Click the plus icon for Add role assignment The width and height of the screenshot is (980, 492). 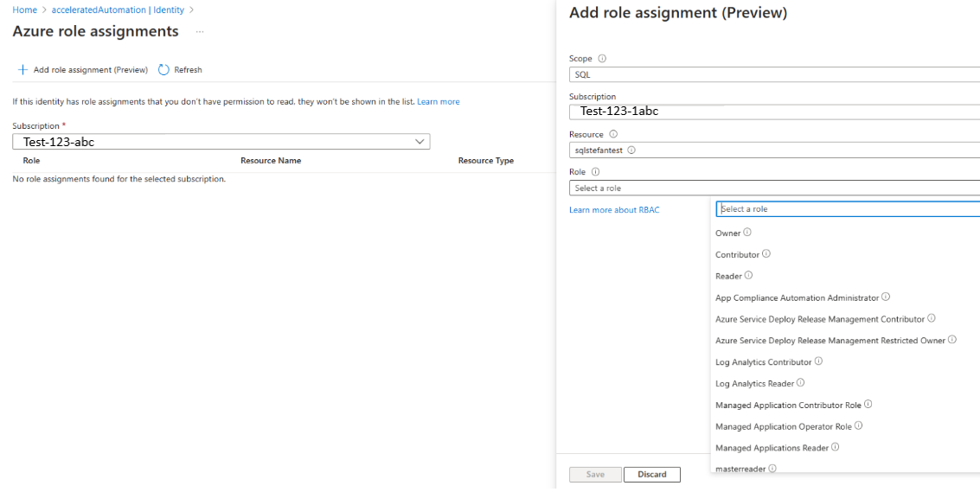(x=23, y=70)
